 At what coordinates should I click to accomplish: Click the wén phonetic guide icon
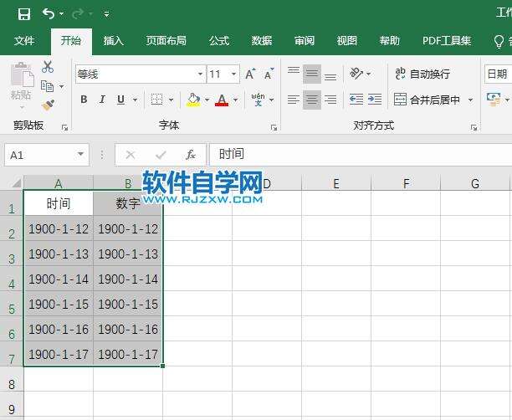click(x=258, y=100)
